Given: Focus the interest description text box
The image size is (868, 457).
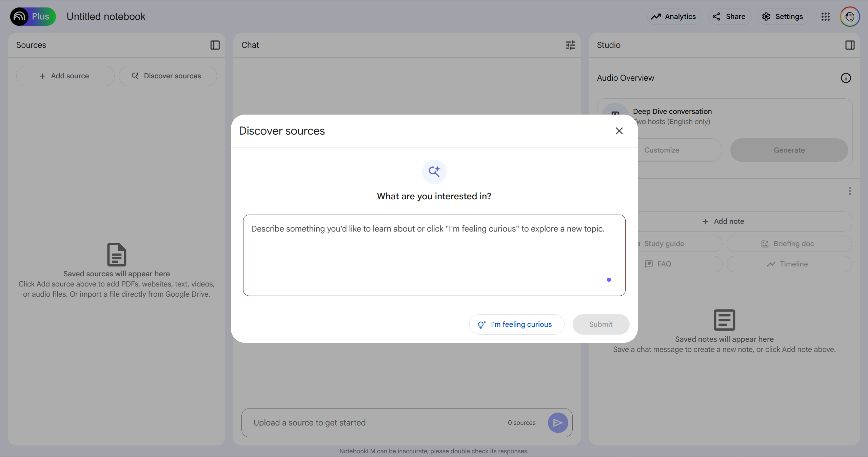Looking at the screenshot, I should 434,255.
